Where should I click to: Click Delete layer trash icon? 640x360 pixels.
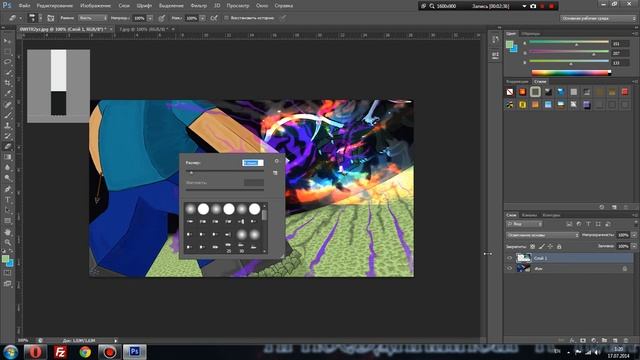(x=626, y=340)
